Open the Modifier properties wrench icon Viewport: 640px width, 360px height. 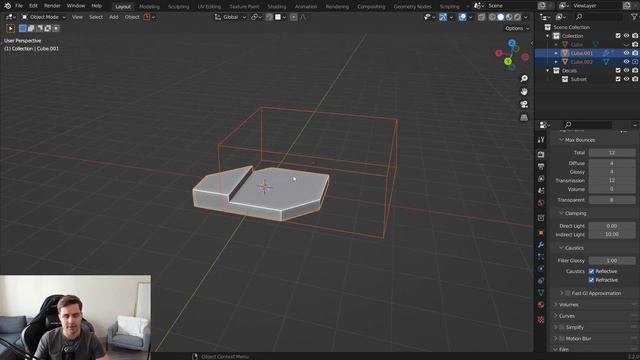(541, 244)
